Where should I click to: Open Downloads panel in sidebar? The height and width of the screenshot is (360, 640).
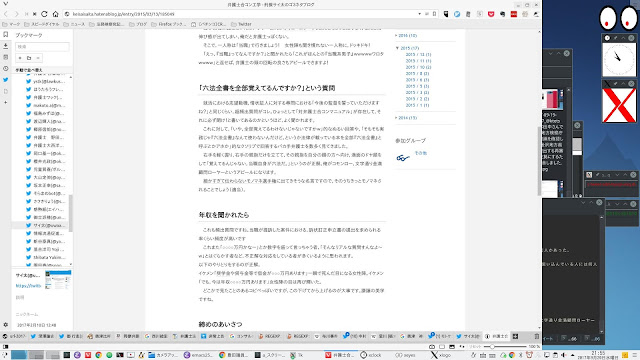5,46
